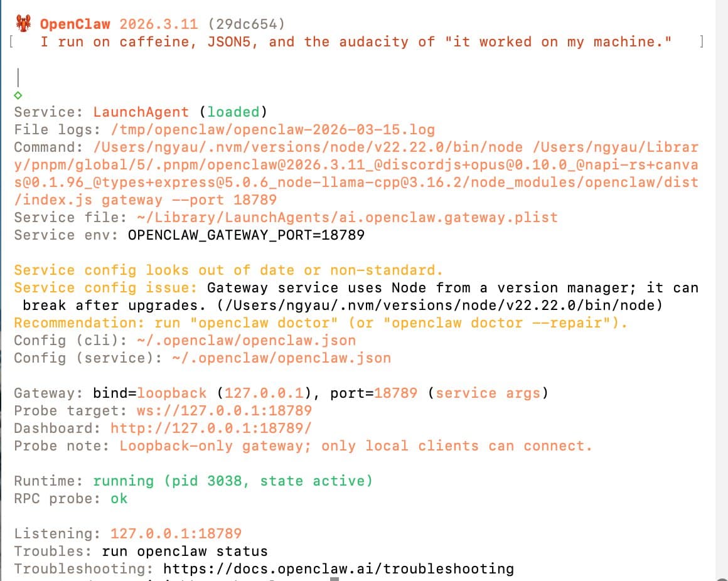Click the RPC probe 'ok' status
The image size is (728, 581).
tap(119, 498)
